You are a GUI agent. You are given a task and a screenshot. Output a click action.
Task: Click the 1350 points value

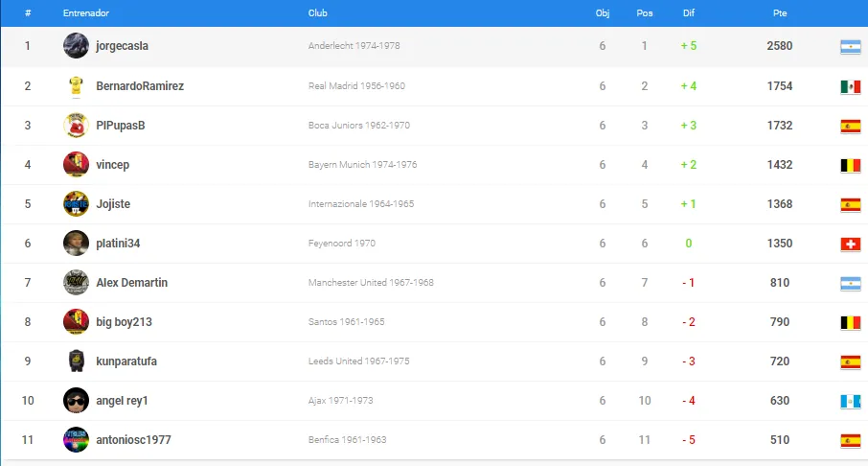(x=780, y=244)
